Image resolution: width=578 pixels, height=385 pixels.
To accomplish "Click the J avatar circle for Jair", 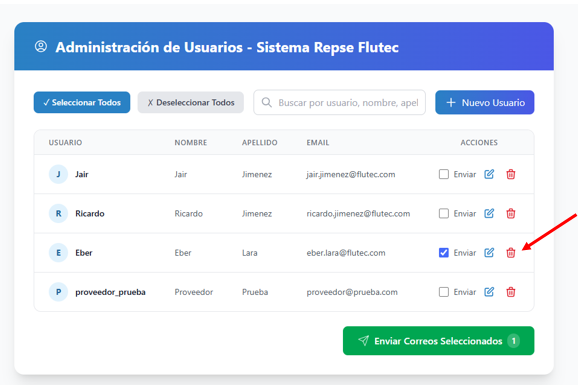I will coord(58,174).
